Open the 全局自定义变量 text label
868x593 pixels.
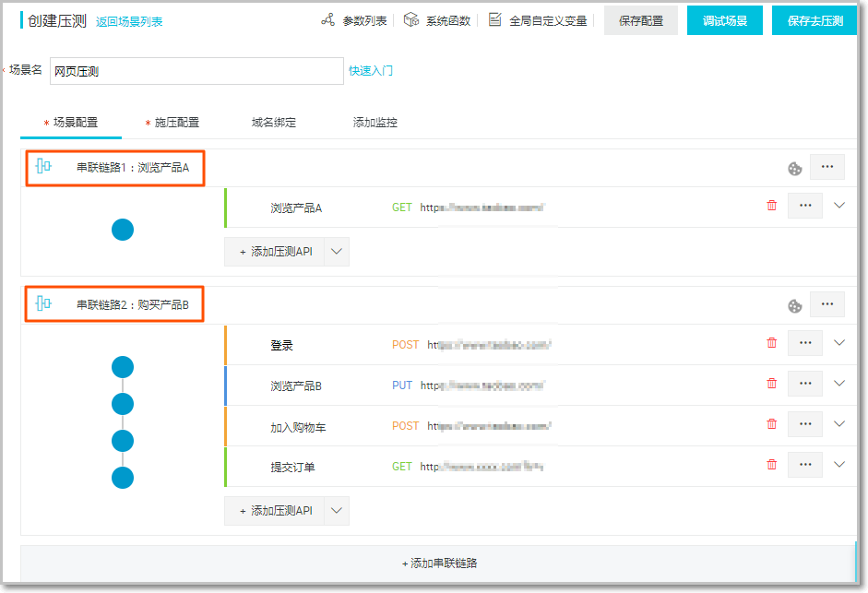548,21
